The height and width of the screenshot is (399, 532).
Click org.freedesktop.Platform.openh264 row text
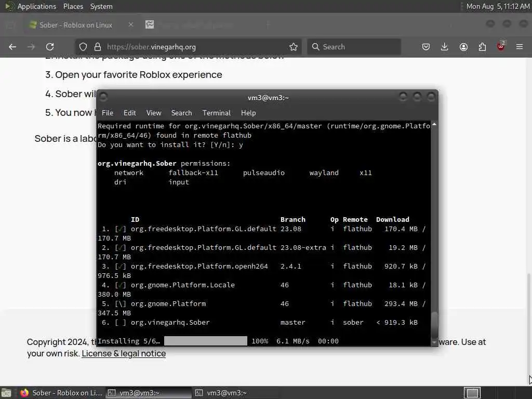pos(199,267)
